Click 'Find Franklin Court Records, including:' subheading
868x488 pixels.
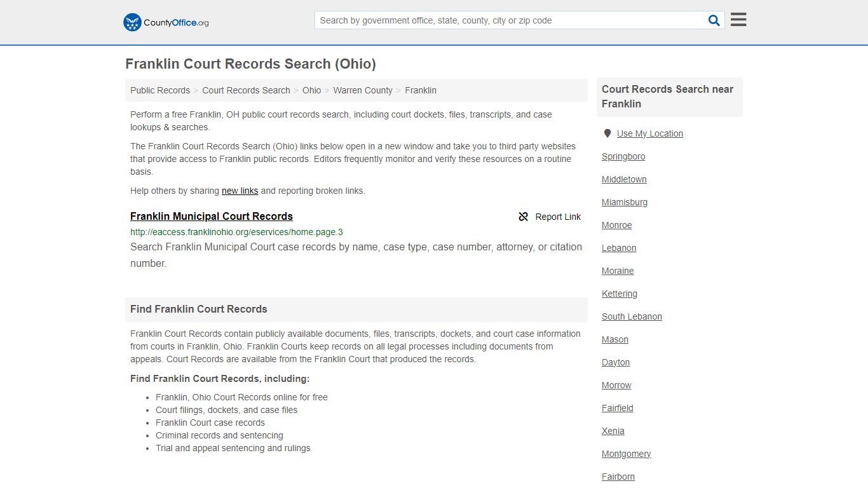point(220,379)
